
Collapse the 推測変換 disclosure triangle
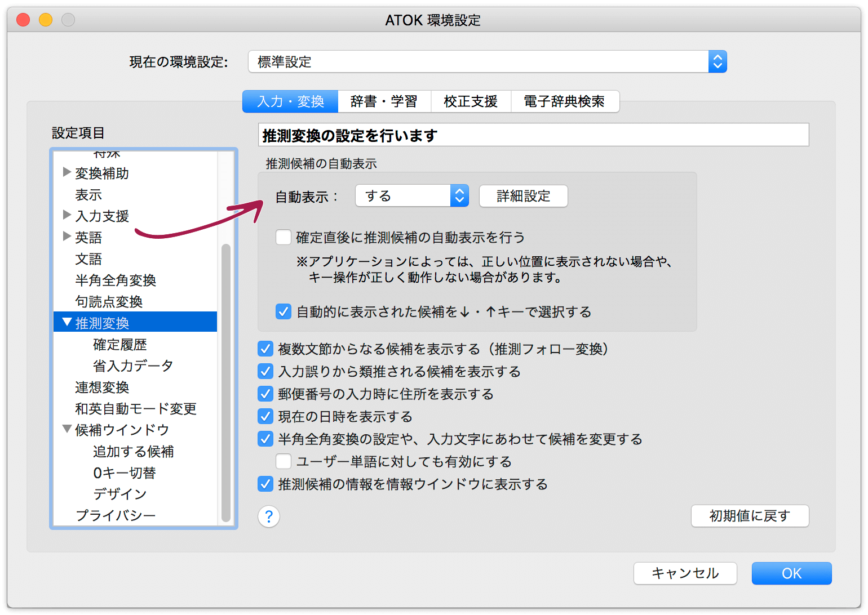[67, 322]
